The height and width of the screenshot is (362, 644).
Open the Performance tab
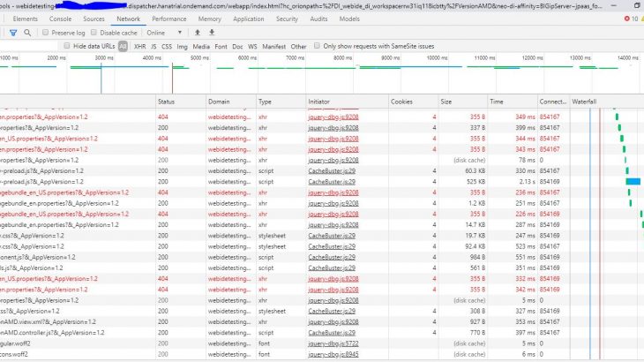tap(168, 19)
